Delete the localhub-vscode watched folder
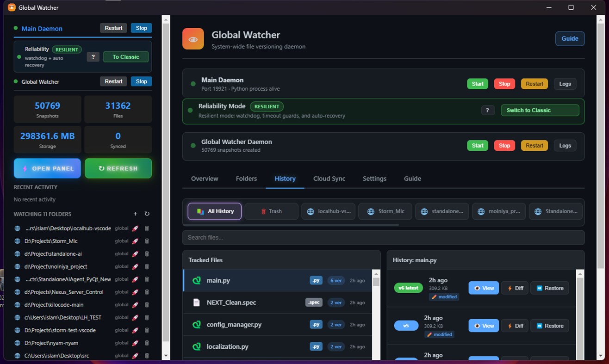This screenshot has width=609, height=364. 147,228
